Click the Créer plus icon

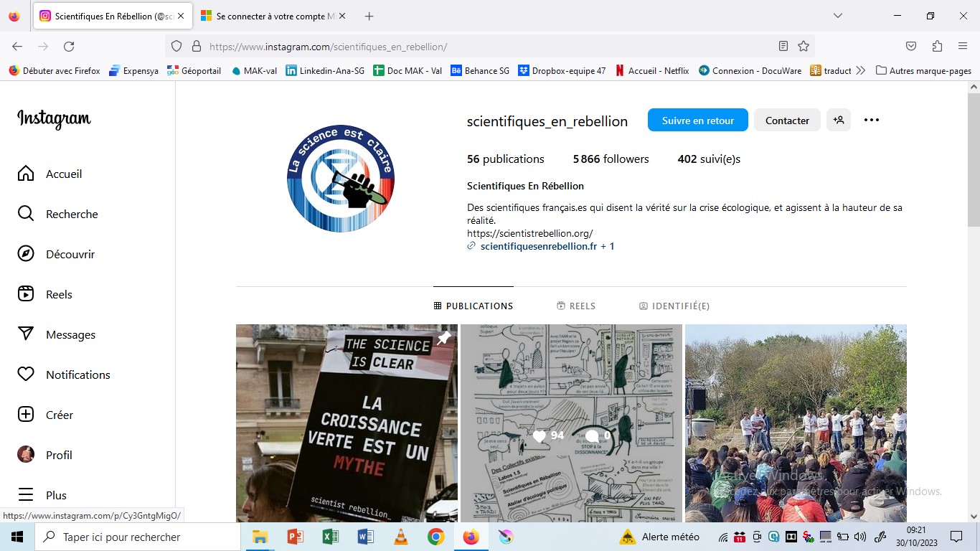click(x=26, y=415)
